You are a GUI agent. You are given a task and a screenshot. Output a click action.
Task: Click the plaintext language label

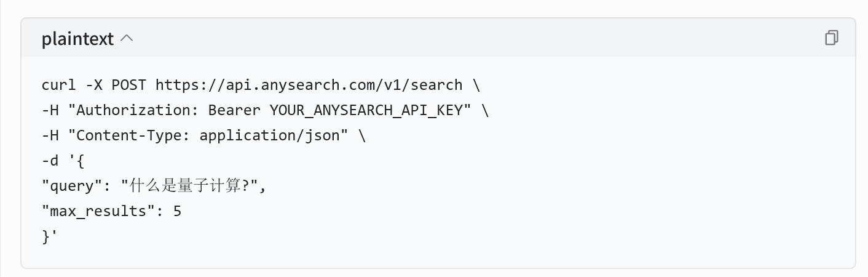click(x=77, y=39)
